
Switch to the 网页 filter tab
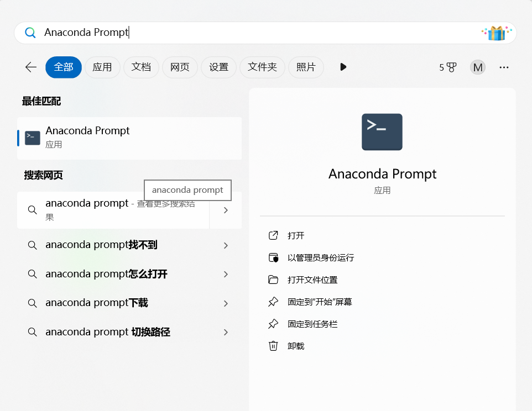click(180, 67)
